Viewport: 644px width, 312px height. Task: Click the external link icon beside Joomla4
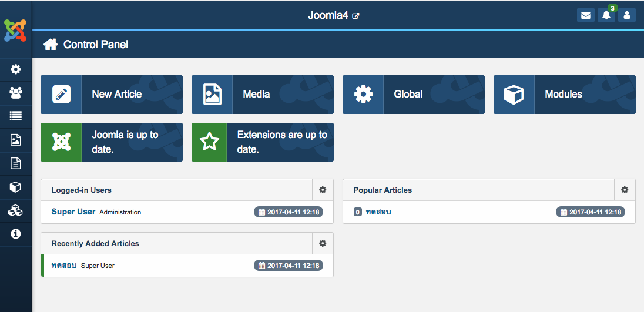[356, 16]
